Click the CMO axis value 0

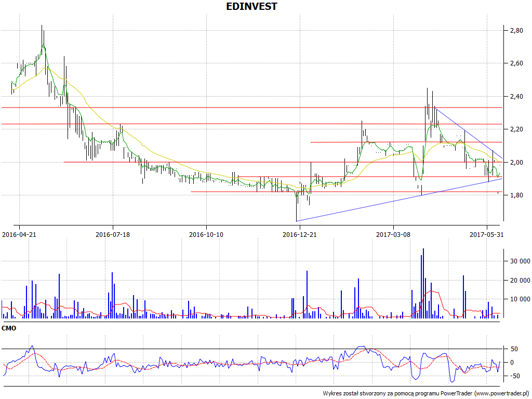[513, 362]
